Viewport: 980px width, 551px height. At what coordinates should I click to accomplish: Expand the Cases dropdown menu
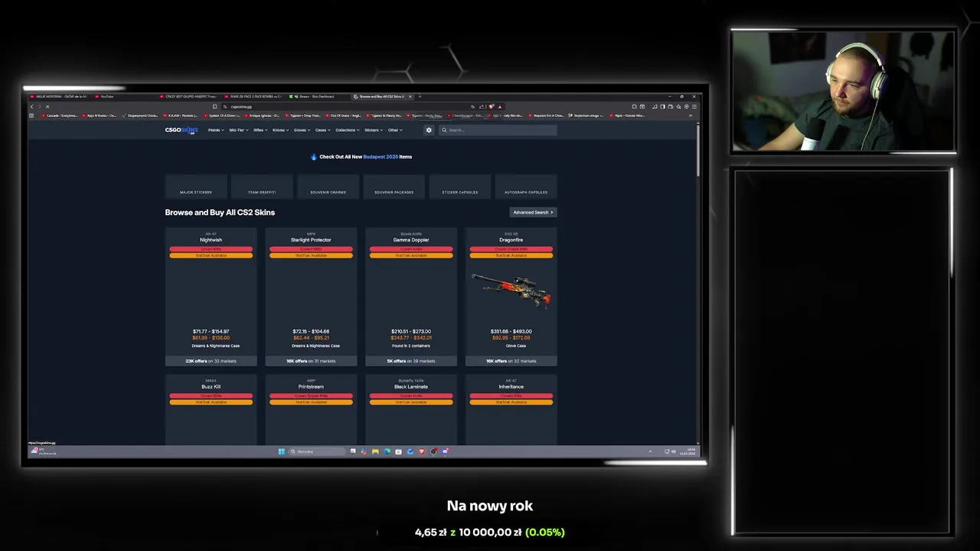322,130
